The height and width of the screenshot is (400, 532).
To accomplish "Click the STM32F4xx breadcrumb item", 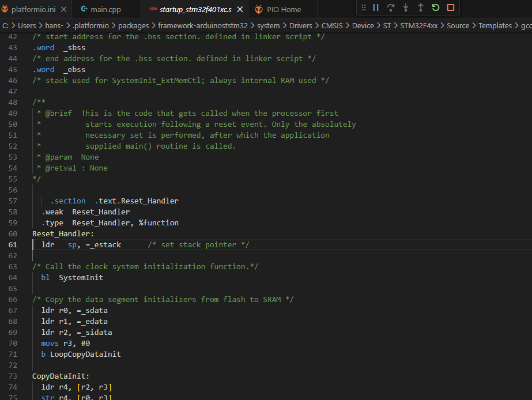I will coord(419,25).
